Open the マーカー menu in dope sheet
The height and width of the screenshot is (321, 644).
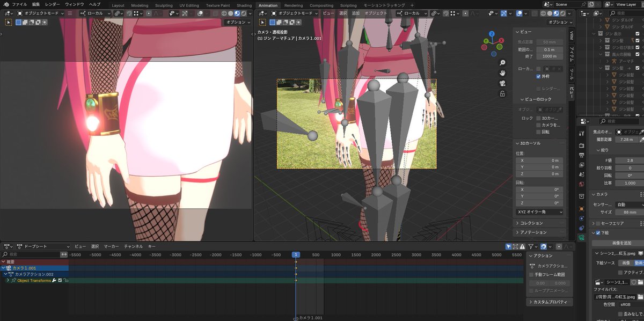(x=112, y=246)
